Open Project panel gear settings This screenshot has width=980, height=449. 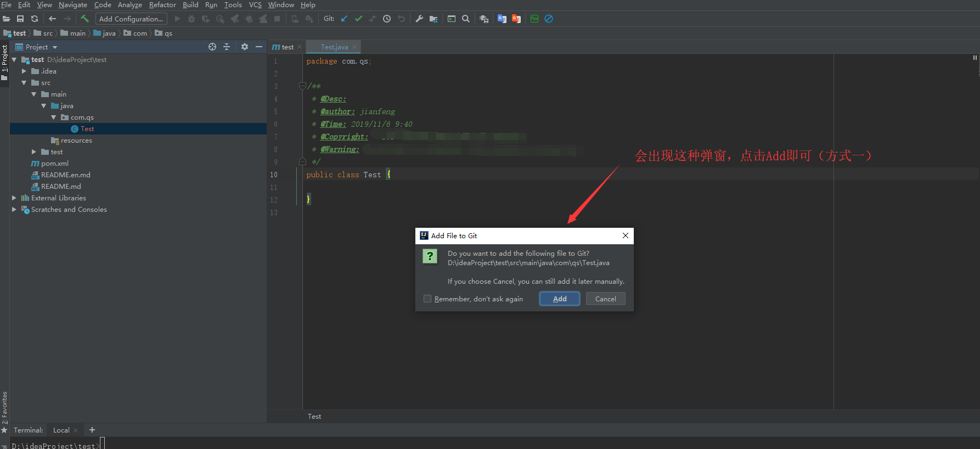pyautogui.click(x=245, y=47)
